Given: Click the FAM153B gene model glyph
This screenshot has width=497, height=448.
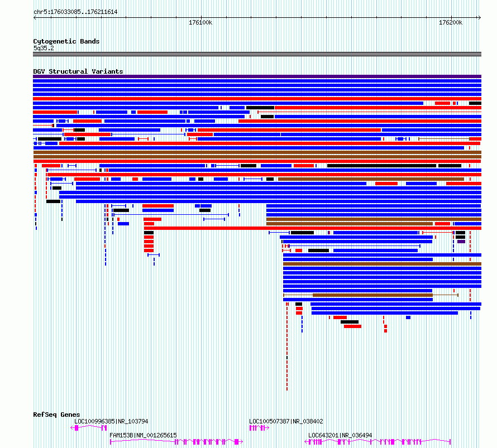Looking at the screenshot, I should pos(176,442).
